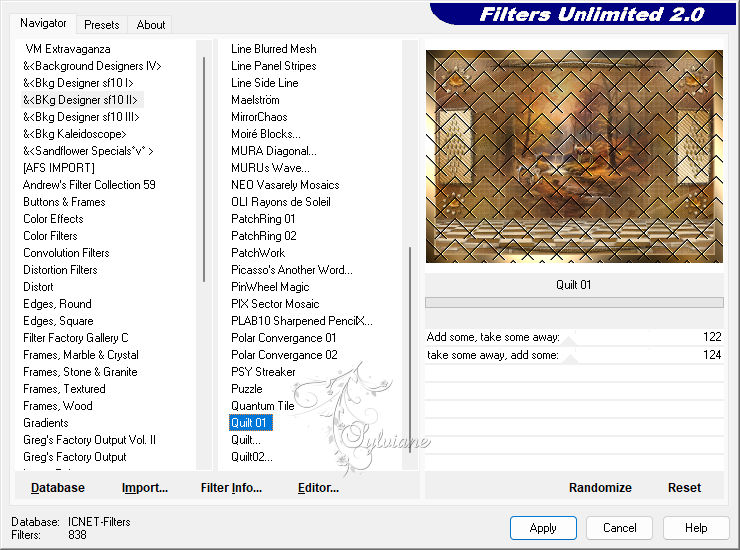Click the filter preview image
Screen dimensions: 740x550
tap(574, 156)
